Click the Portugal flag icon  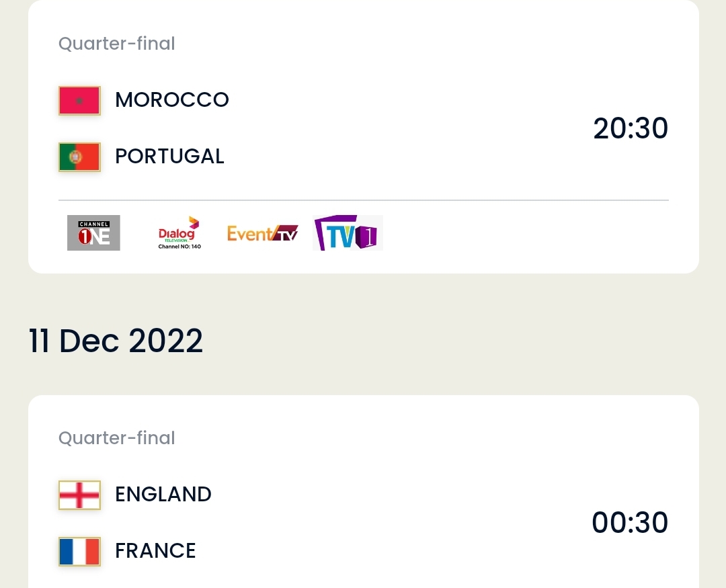click(79, 157)
